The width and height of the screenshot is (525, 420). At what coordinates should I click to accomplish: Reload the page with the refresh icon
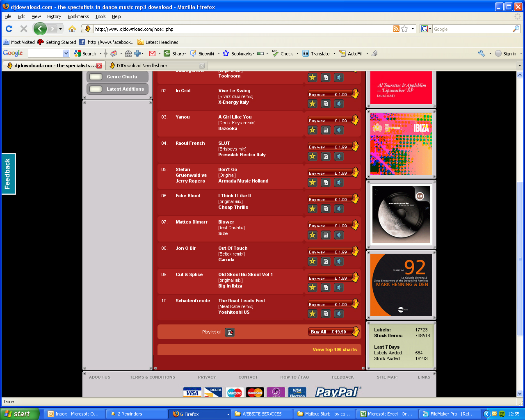(x=9, y=29)
